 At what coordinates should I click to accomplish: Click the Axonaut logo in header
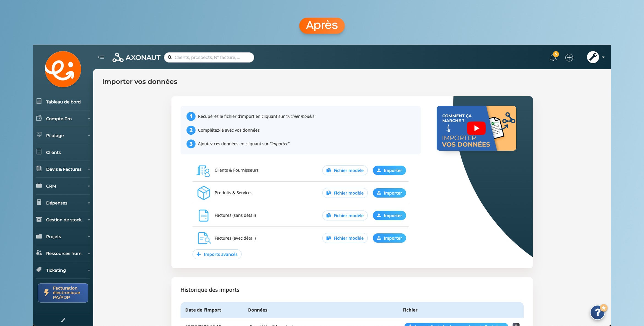pyautogui.click(x=137, y=57)
